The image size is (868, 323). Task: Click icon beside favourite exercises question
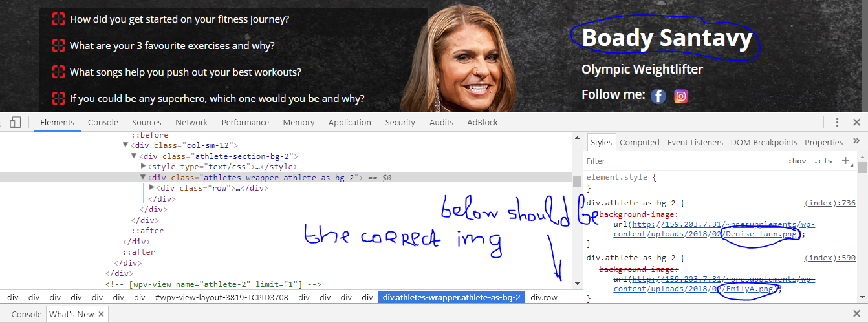(x=58, y=45)
